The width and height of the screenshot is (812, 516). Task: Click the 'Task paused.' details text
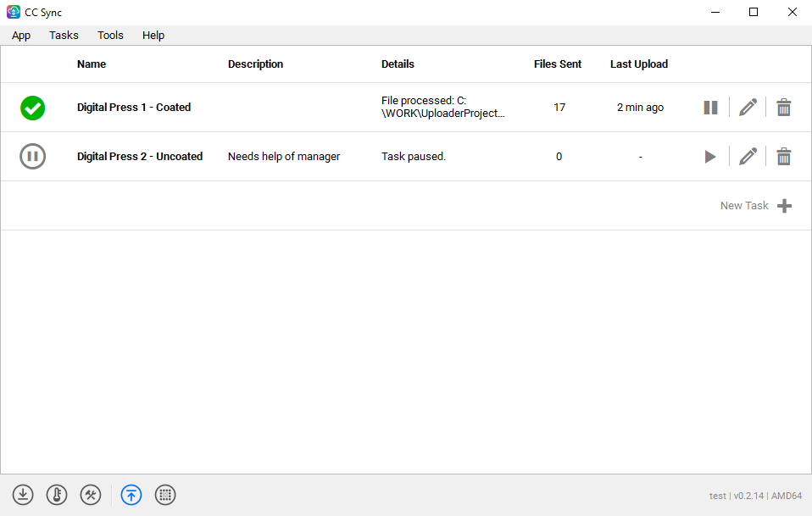pyautogui.click(x=414, y=156)
